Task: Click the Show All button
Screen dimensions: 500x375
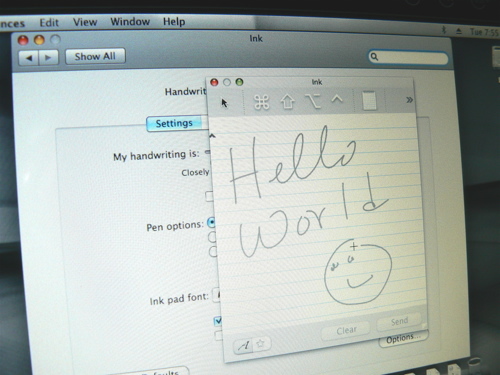Action: [x=95, y=56]
